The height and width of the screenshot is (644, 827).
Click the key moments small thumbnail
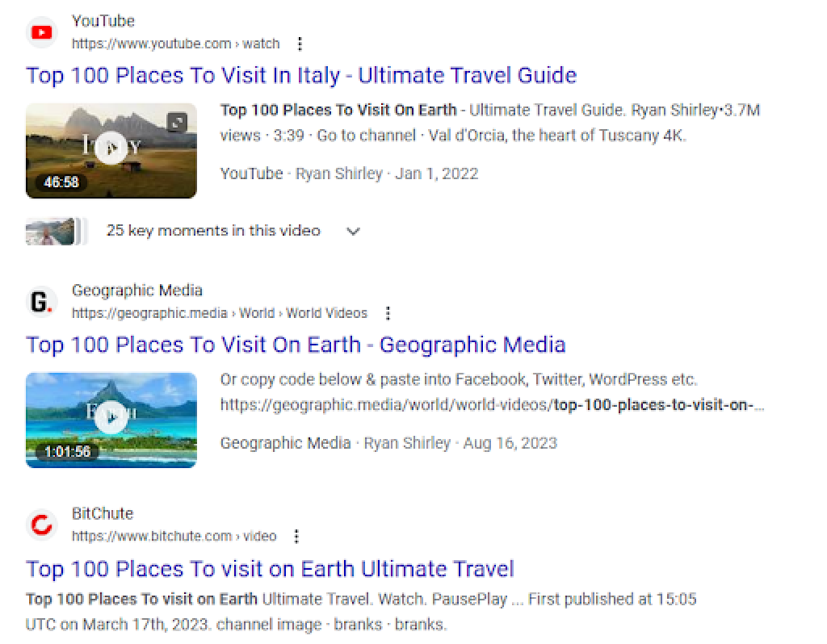56,232
